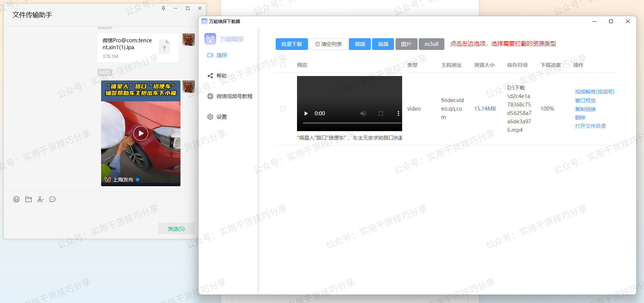
Task: Select the 图片 resource type filter
Action: point(406,44)
